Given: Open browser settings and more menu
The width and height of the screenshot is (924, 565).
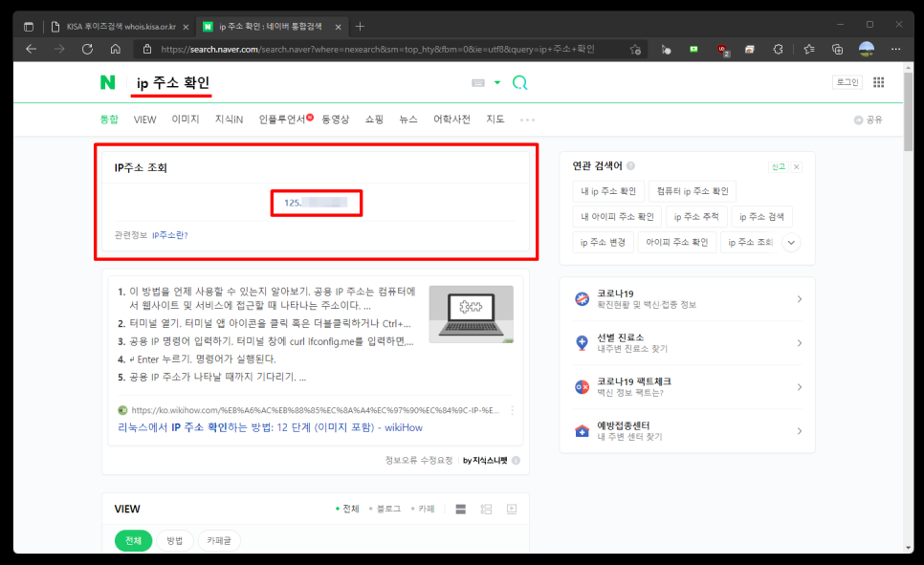Looking at the screenshot, I should click(x=895, y=50).
